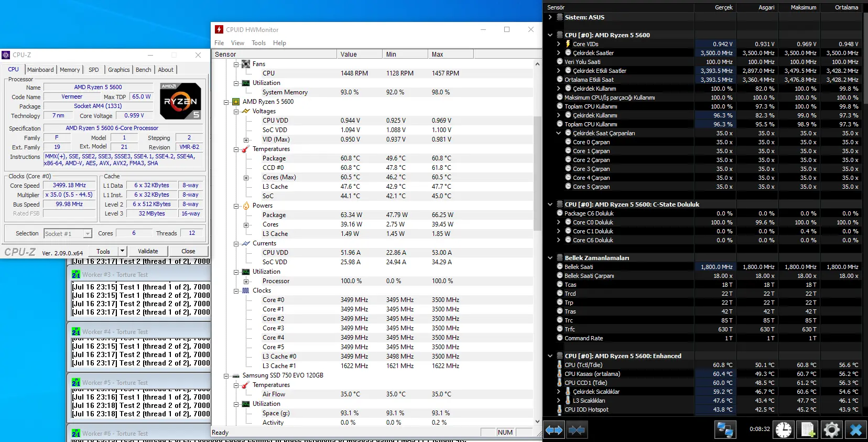
Task: Click the Value column header in HWMonitor
Action: pyautogui.click(x=360, y=54)
